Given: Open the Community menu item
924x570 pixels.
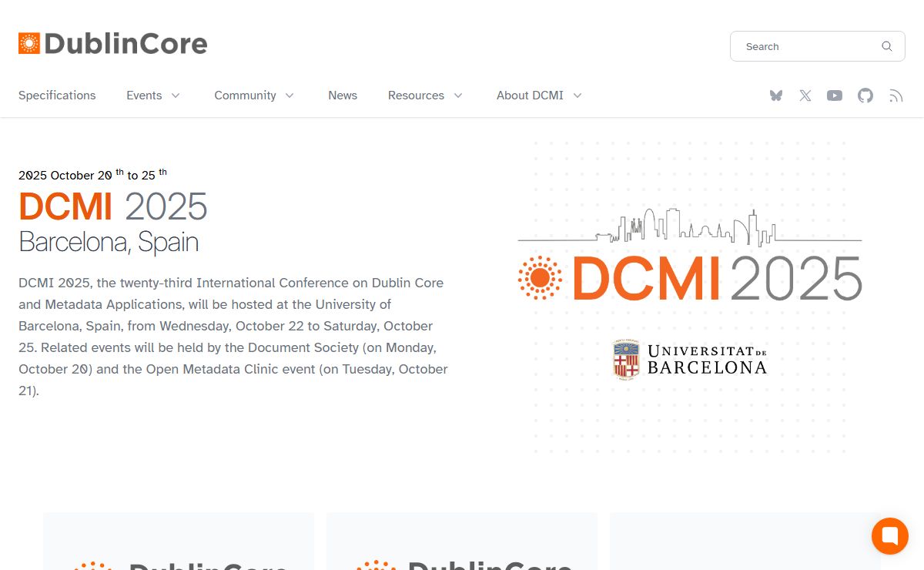Looking at the screenshot, I should click(x=245, y=96).
